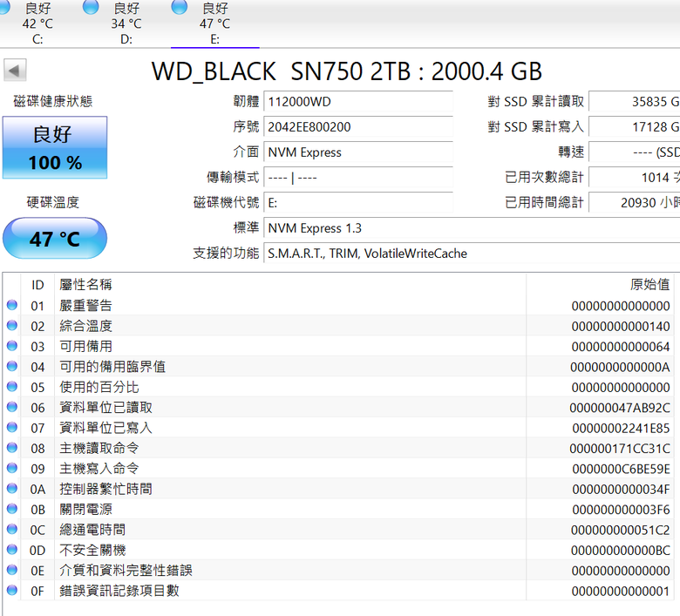
Task: Select the 不安全關機 attribute name
Action: tap(92, 550)
